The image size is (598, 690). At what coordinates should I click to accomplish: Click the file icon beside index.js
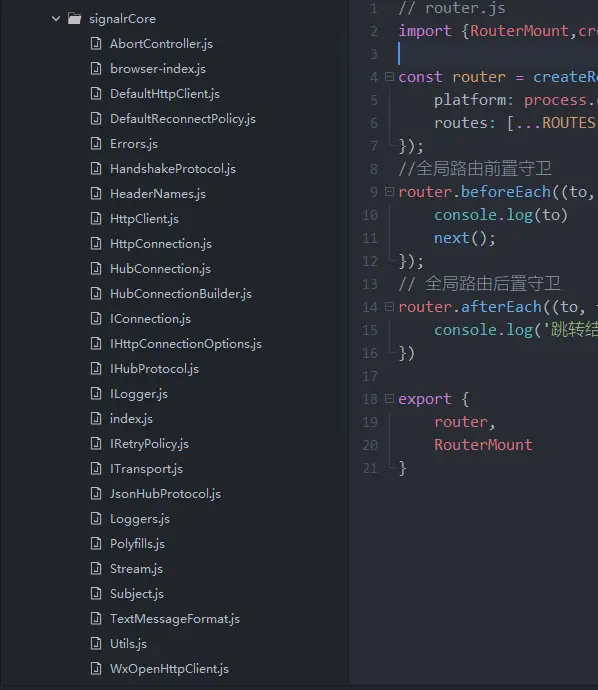coord(96,418)
